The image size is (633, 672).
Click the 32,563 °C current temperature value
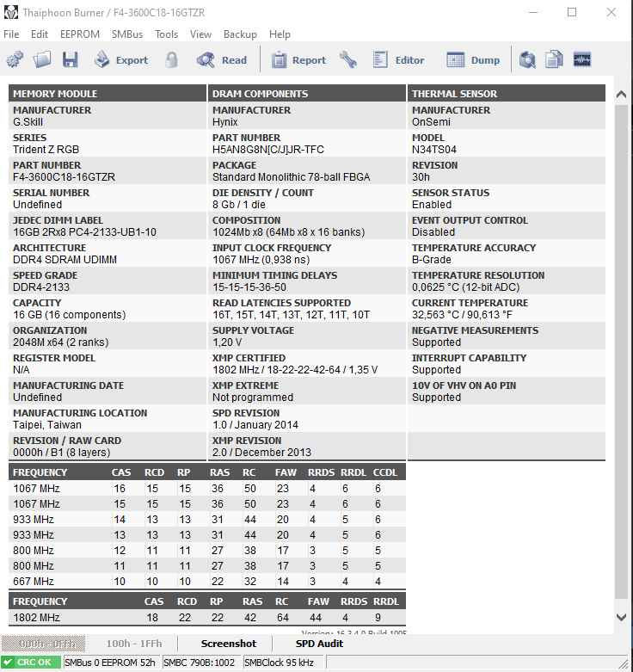462,315
